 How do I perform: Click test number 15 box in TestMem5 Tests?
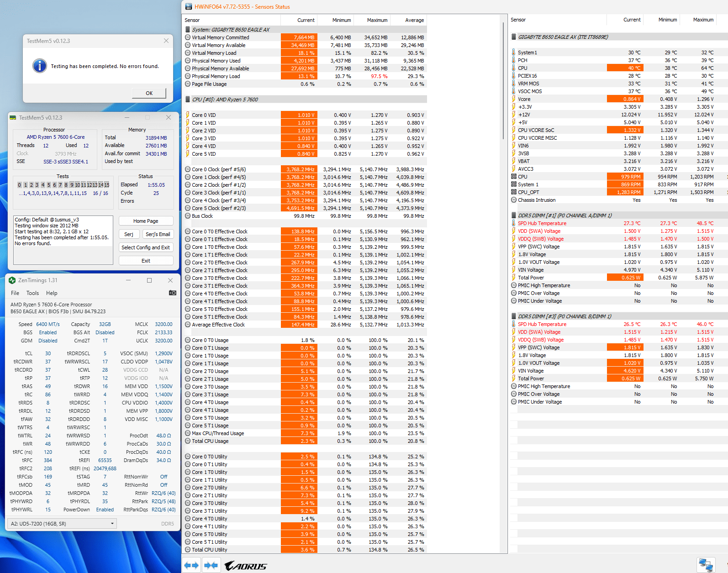[107, 185]
